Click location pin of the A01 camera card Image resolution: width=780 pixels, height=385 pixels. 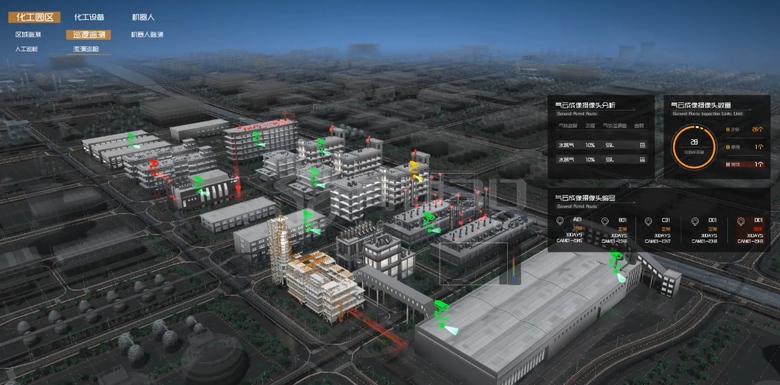tap(561, 222)
